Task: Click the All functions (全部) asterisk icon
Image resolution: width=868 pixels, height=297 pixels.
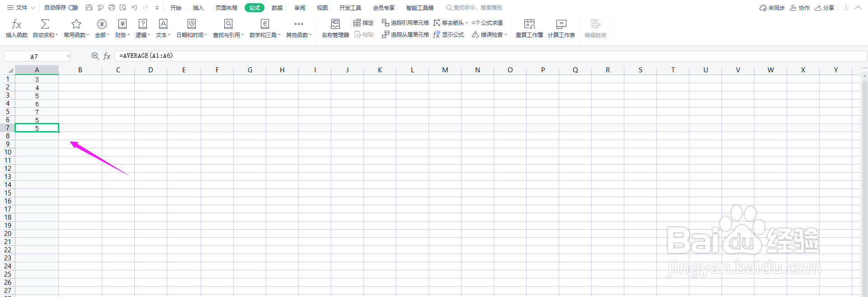Action: [102, 24]
